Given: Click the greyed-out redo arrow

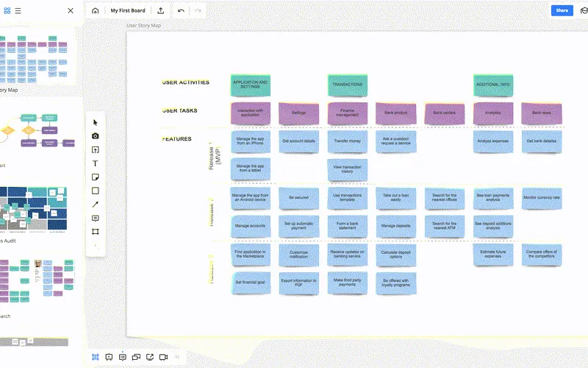Looking at the screenshot, I should 198,10.
